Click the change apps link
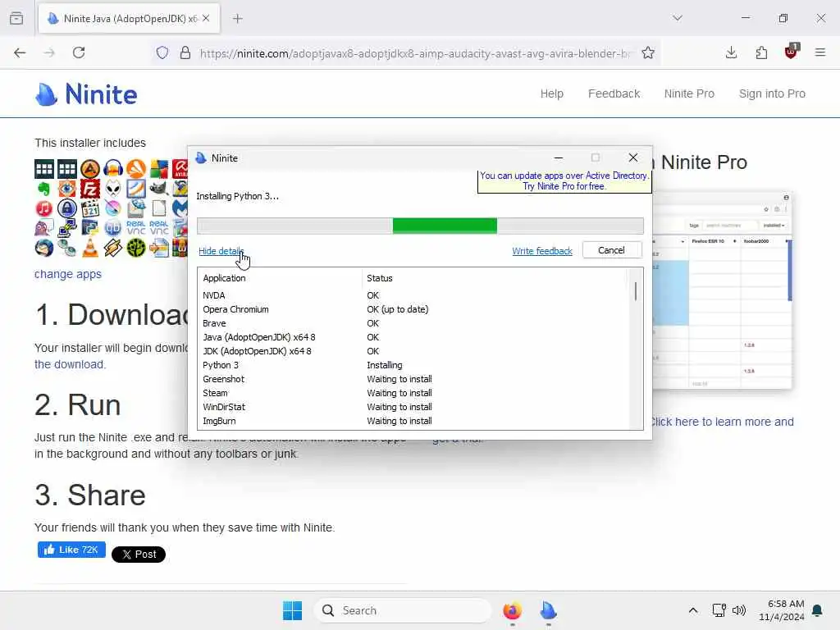This screenshot has width=840, height=630. [x=68, y=274]
